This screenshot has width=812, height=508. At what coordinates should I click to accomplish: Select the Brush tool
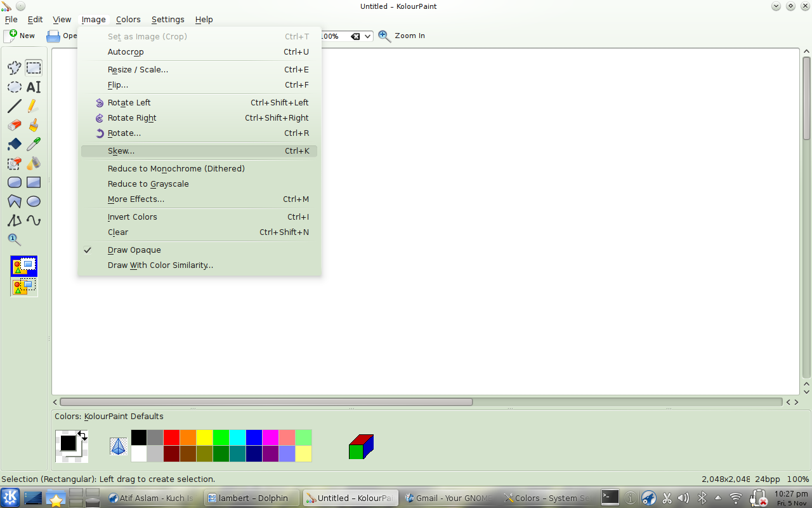coord(34,125)
